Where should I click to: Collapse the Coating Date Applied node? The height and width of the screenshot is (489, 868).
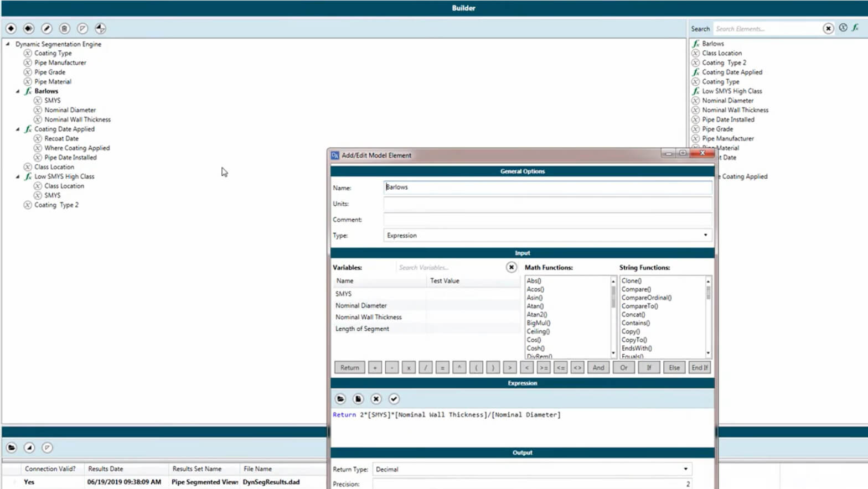pos(18,129)
